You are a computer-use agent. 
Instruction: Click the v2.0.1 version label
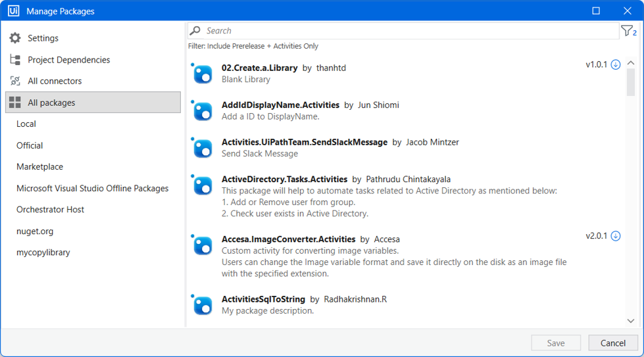click(x=597, y=236)
